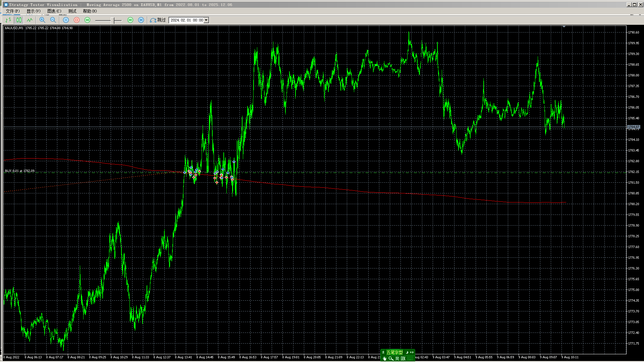Zoom in the chart

click(x=42, y=20)
